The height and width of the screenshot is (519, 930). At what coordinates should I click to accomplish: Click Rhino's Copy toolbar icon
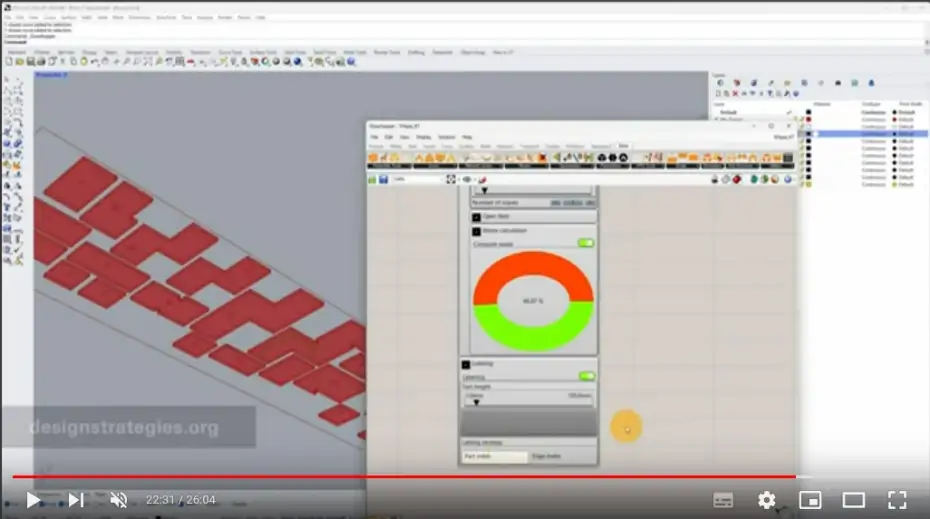pyautogui.click(x=73, y=62)
